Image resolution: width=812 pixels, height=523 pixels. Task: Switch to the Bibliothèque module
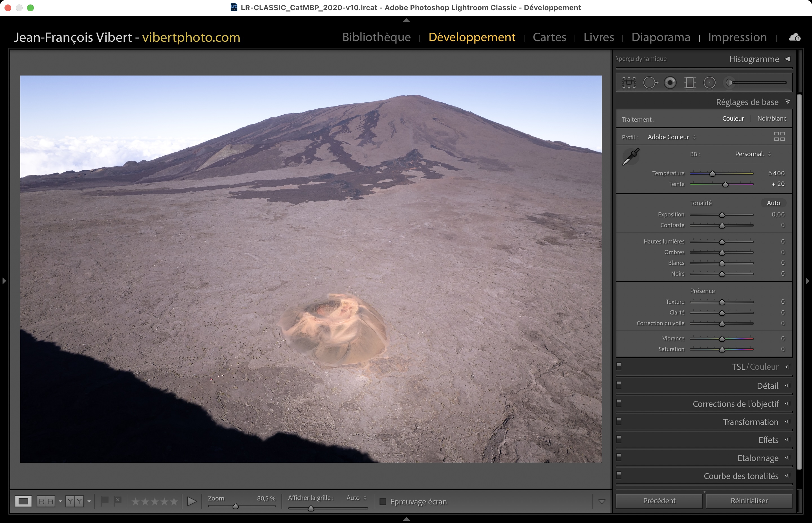[x=376, y=37]
